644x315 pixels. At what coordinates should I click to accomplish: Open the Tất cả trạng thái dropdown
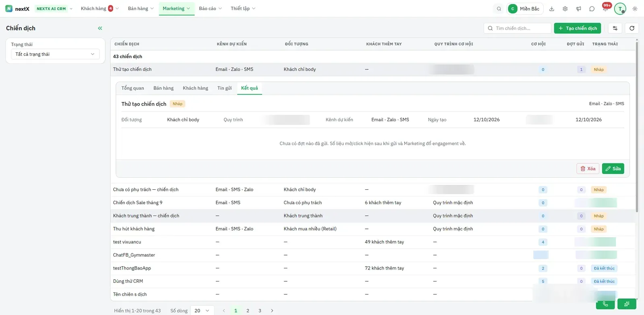[55, 54]
